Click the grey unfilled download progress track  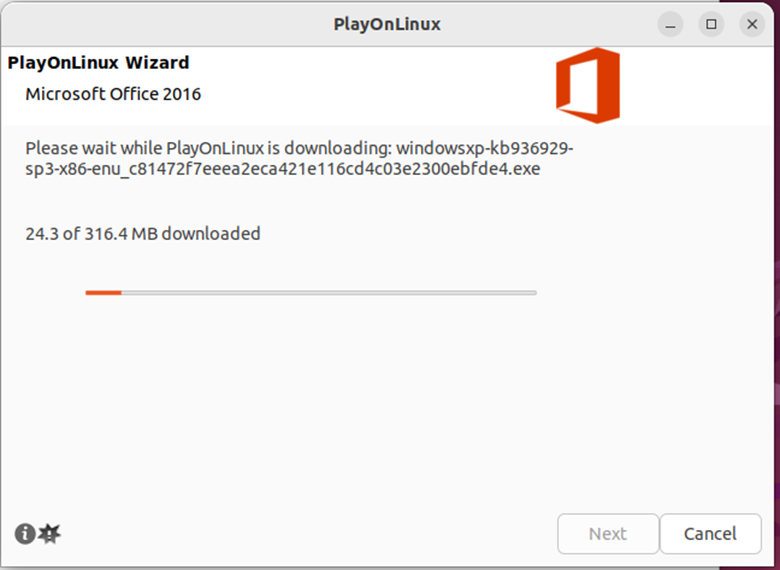pyautogui.click(x=328, y=293)
